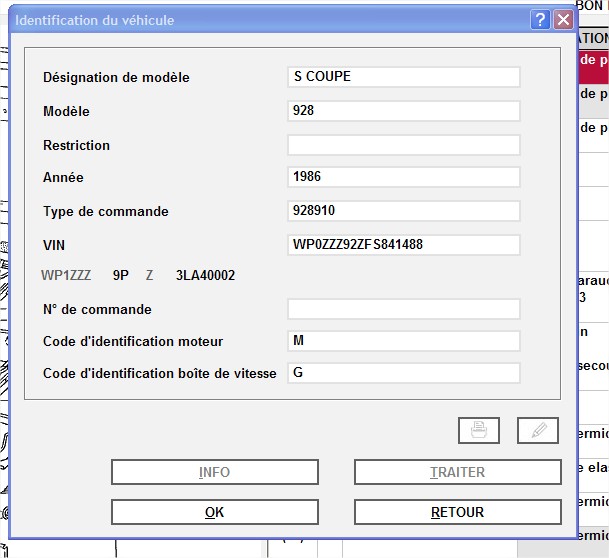
Task: Click the Type de commande label
Action: (x=106, y=212)
